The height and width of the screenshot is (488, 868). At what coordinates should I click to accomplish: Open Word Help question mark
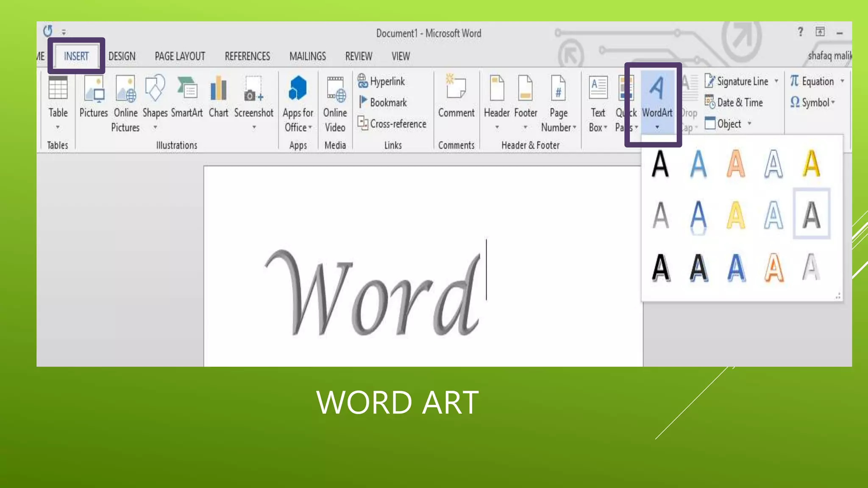(800, 32)
